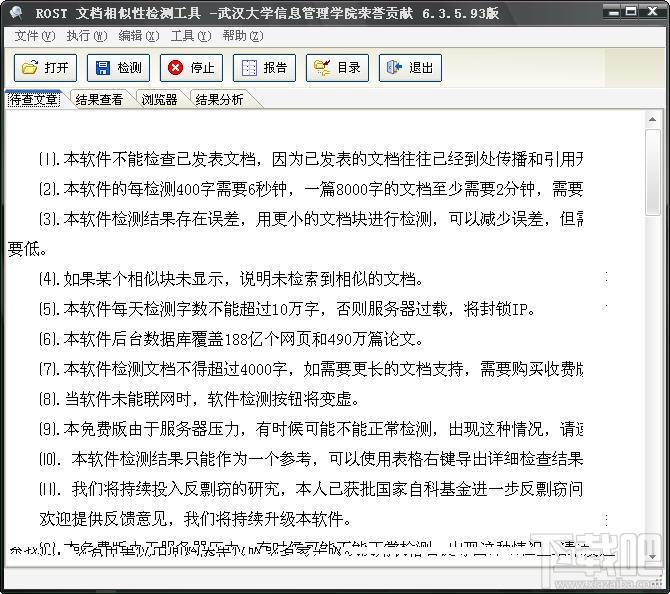The height and width of the screenshot is (594, 670).
Task: Click line (3) 本软件检测结果存在误差
Action: (311, 219)
